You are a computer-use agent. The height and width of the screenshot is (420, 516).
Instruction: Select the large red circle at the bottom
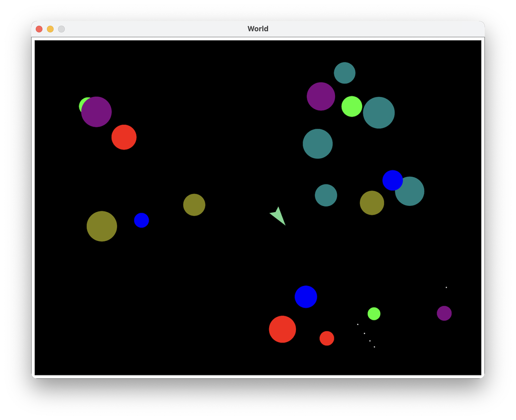(x=282, y=329)
